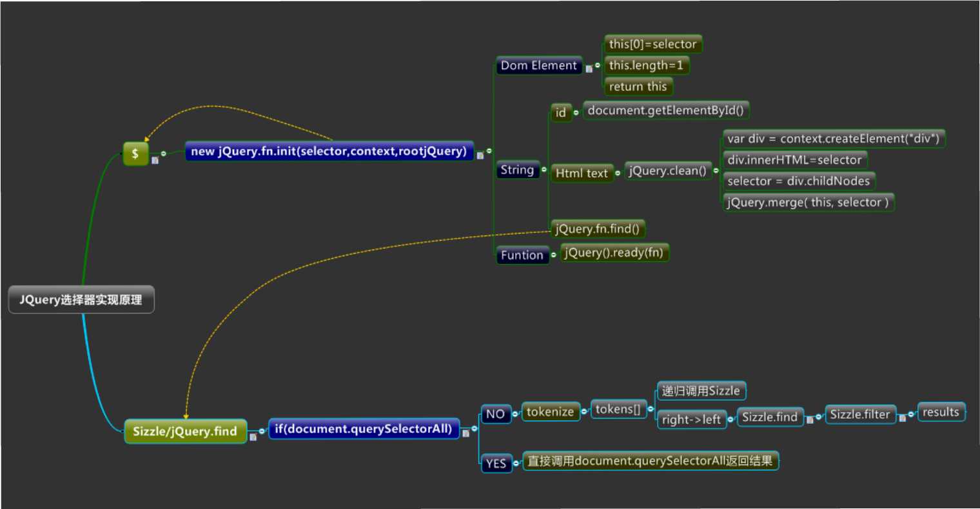Collapse the jQuery.clean() children circle
Image resolution: width=980 pixels, height=509 pixels.
point(716,171)
